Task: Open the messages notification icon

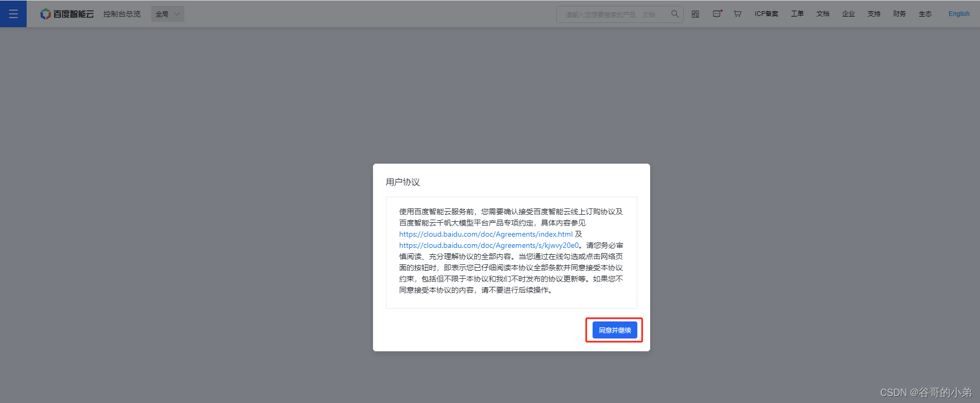Action: [717, 14]
